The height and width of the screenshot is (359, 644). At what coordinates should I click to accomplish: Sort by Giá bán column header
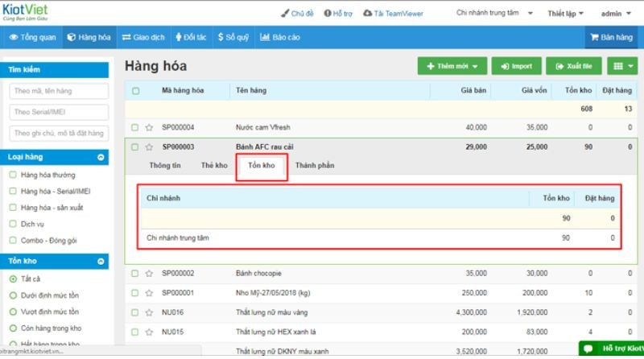coord(473,90)
